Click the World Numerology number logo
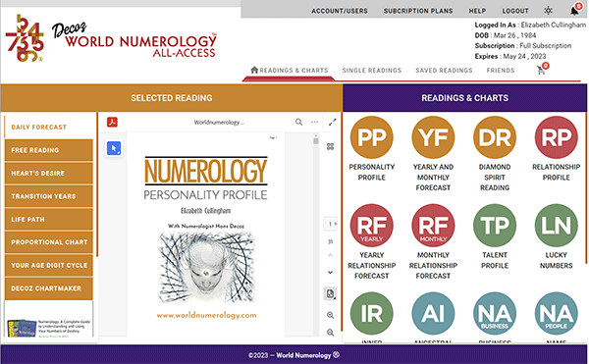589x364 pixels. (25, 38)
